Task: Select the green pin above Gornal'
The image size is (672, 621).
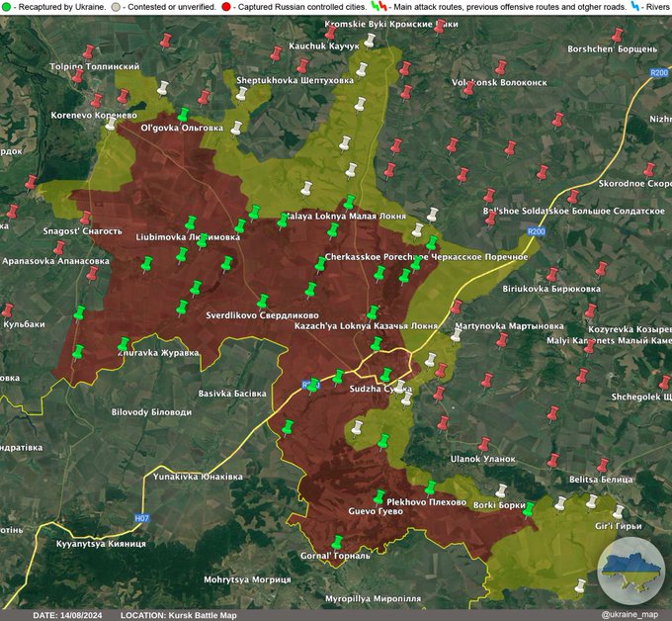Action: 337,543
